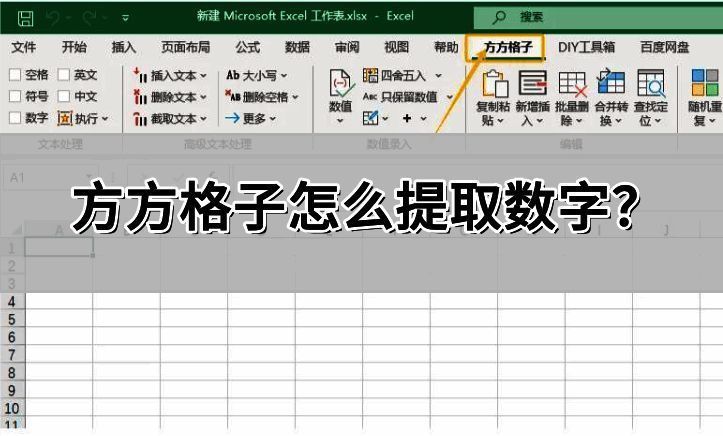
Task: Expand the 大小写 dropdown arrow
Action: tap(284, 76)
